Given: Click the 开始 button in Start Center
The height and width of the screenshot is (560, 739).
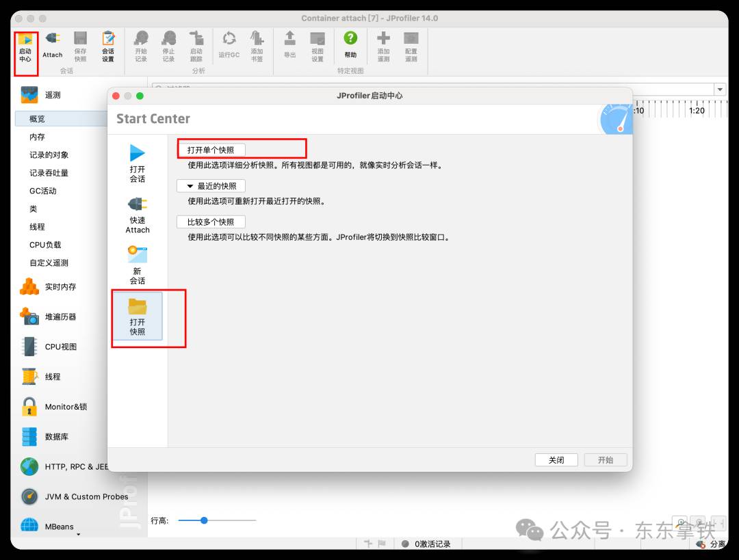Looking at the screenshot, I should (606, 459).
